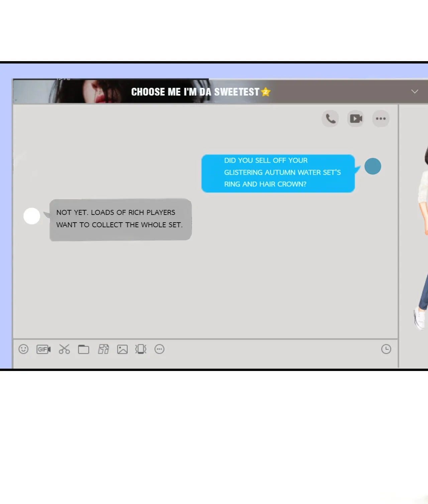Click the red packet icon beside the folder
428x504 pixels.
pyautogui.click(x=103, y=349)
